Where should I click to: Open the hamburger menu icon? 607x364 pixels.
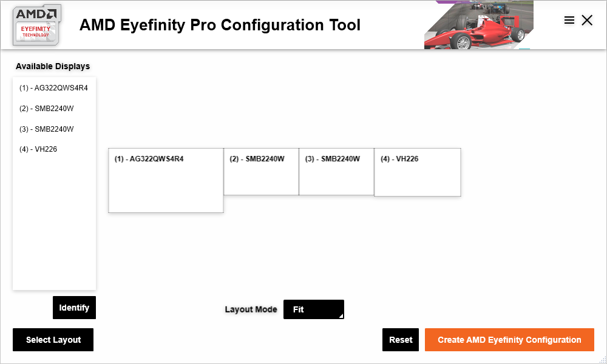click(x=569, y=20)
